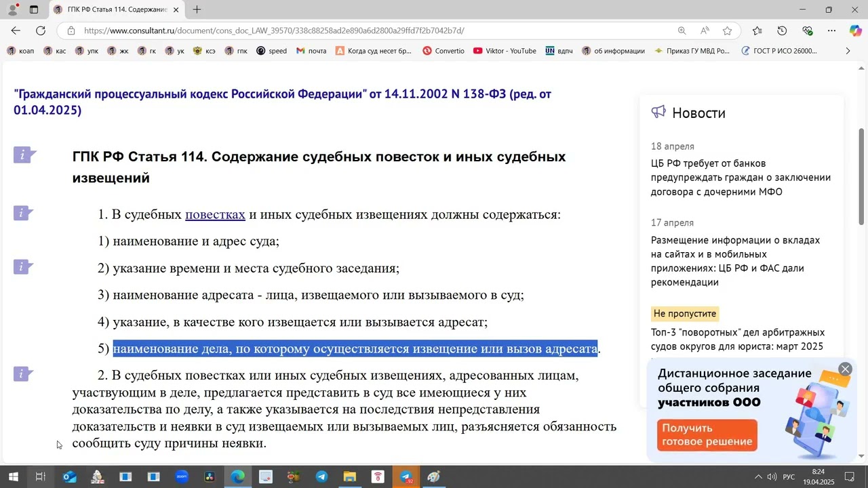This screenshot has width=868, height=488.
Task: Open the ксэ bookmark
Action: 204,51
